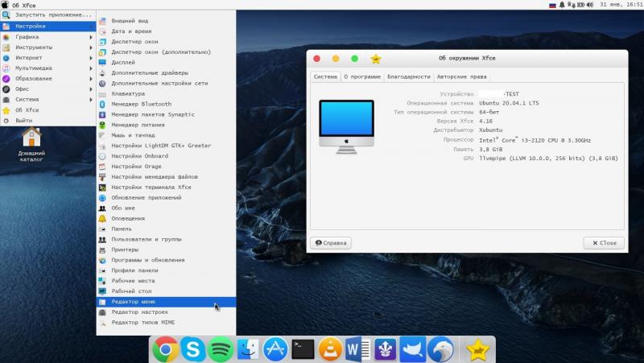Open Spotify in the dock
Screen dimensions: 644x363
[220, 349]
